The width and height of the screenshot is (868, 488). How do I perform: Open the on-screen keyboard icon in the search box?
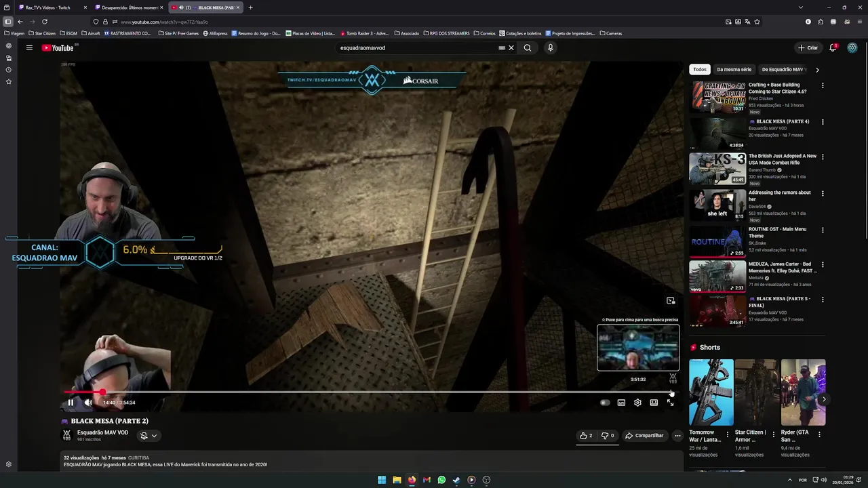tap(502, 48)
